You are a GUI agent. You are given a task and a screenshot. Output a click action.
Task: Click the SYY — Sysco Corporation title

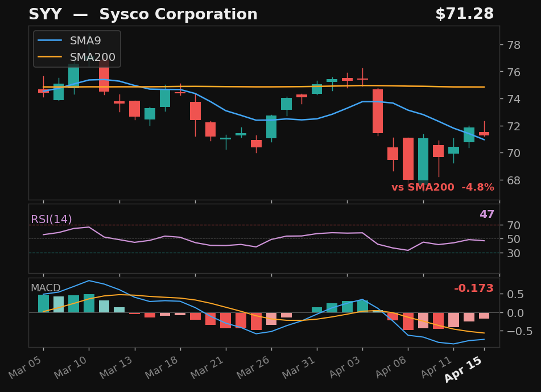tap(143, 14)
